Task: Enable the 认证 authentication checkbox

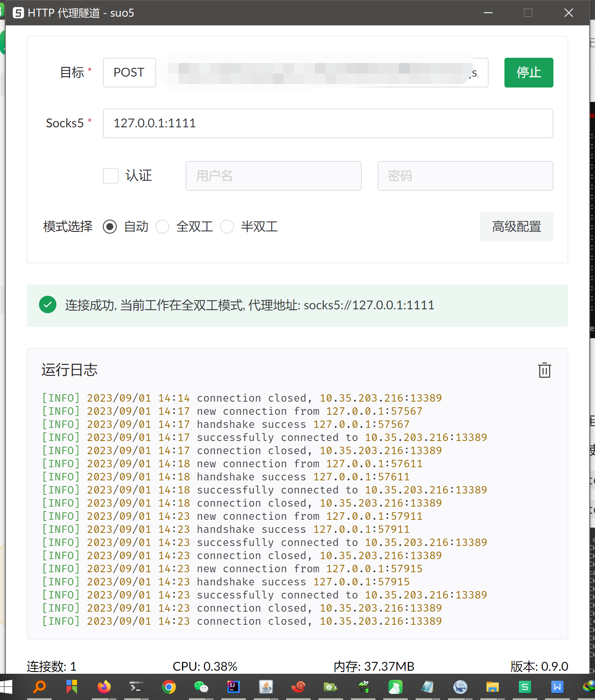Action: (x=111, y=176)
